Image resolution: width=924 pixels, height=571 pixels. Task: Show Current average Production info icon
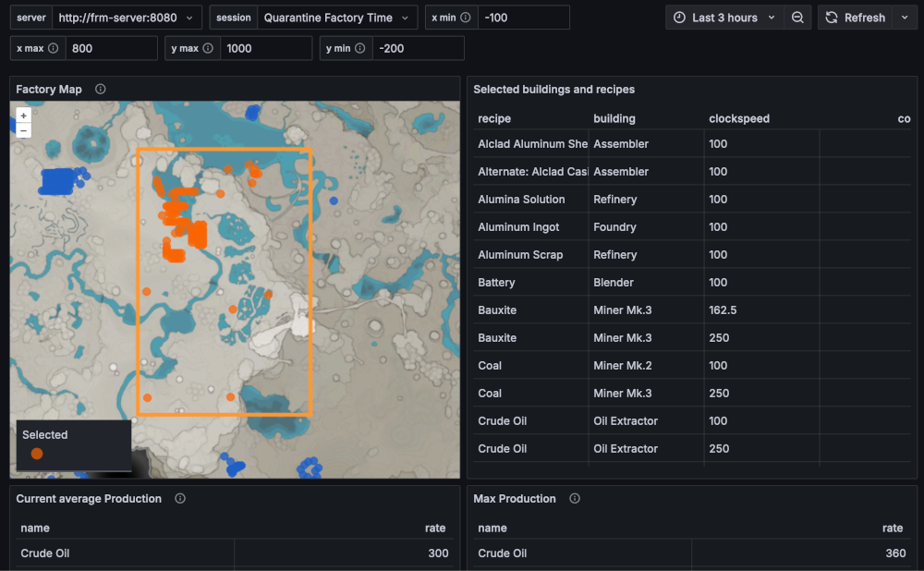(x=180, y=499)
